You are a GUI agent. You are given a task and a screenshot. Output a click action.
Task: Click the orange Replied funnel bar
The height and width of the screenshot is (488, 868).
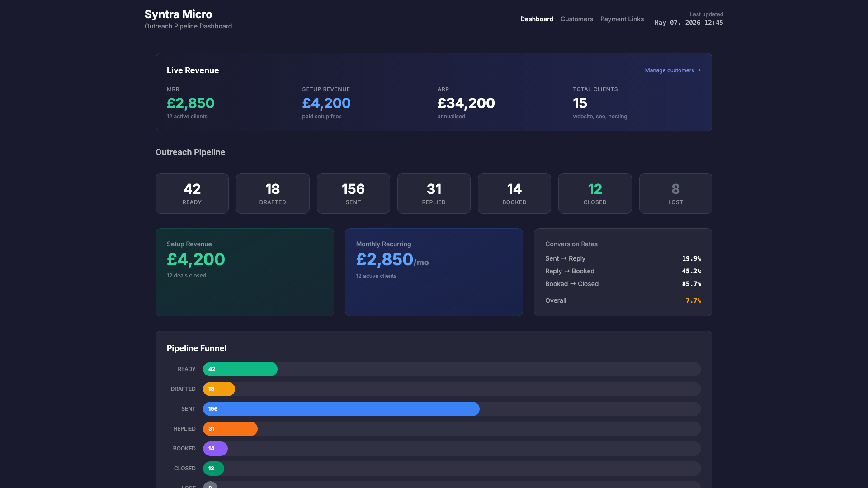pos(230,429)
